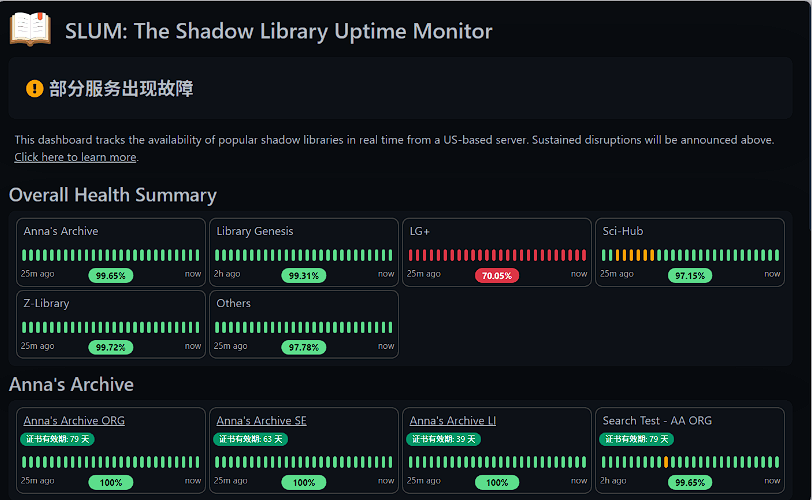Click the Anna's Archive section heading
The width and height of the screenshot is (812, 500).
pyautogui.click(x=71, y=385)
